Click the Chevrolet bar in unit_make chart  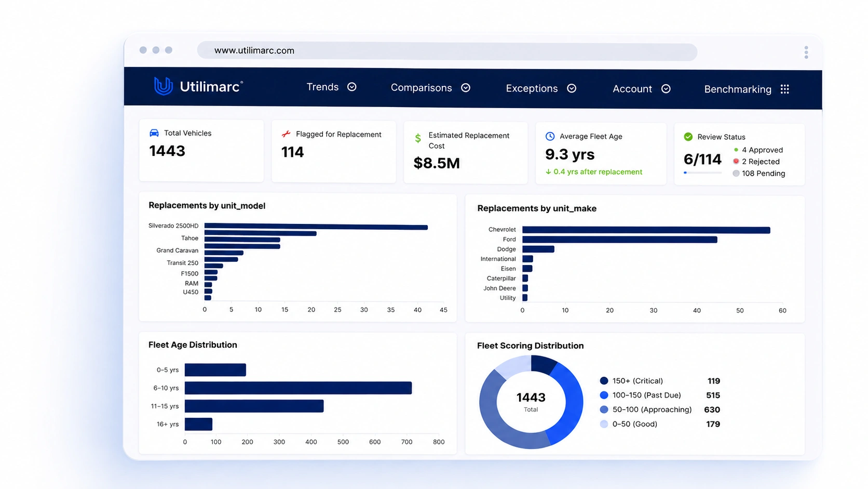pyautogui.click(x=646, y=230)
